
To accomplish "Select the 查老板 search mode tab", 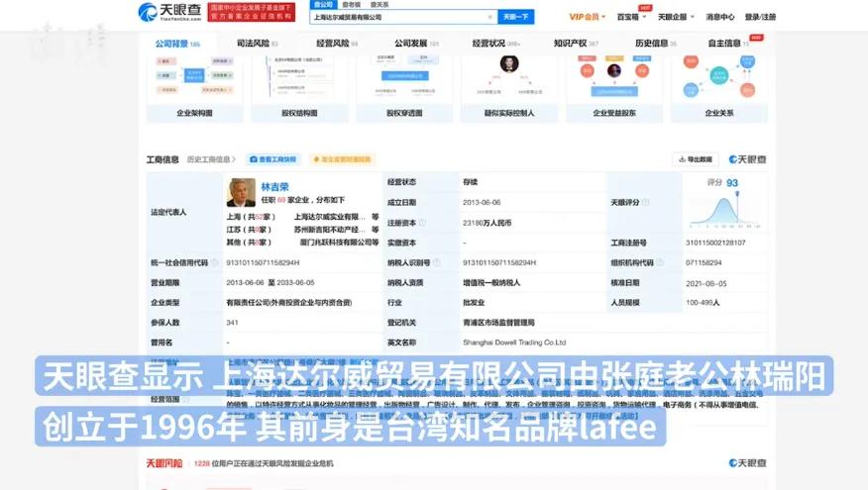I will coord(351,4).
